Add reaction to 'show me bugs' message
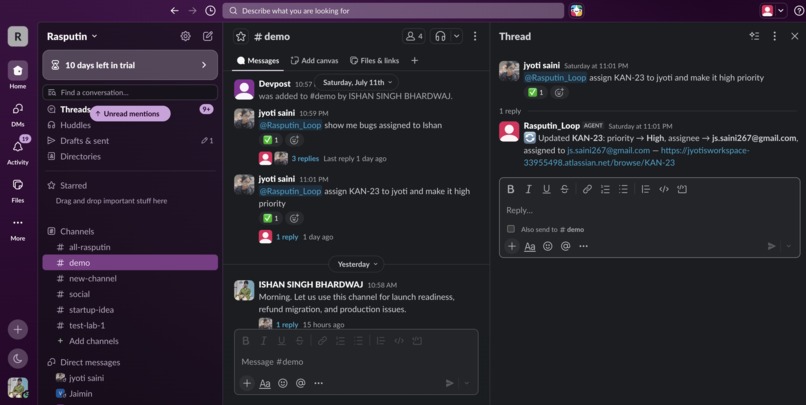This screenshot has height=405, width=806. 294,140
